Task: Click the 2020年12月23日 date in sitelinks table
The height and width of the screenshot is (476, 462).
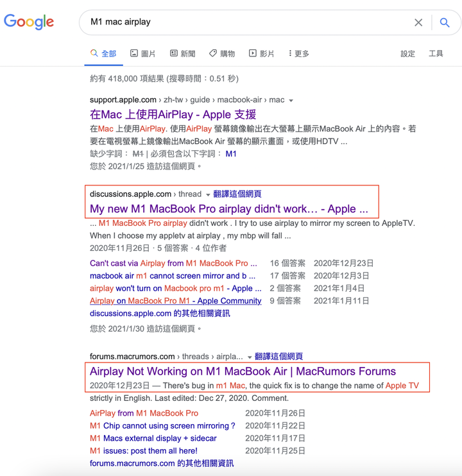Action: coord(344,263)
